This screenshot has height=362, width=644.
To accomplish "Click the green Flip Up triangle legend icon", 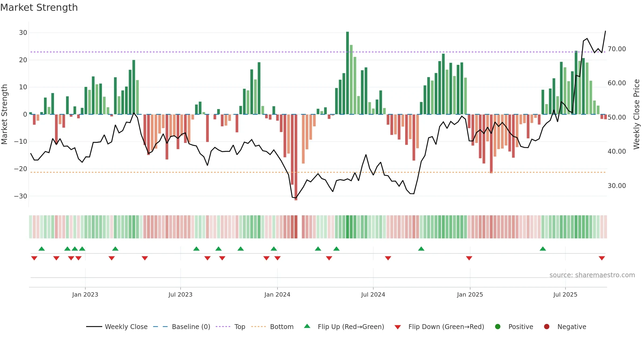I will pyautogui.click(x=307, y=326).
